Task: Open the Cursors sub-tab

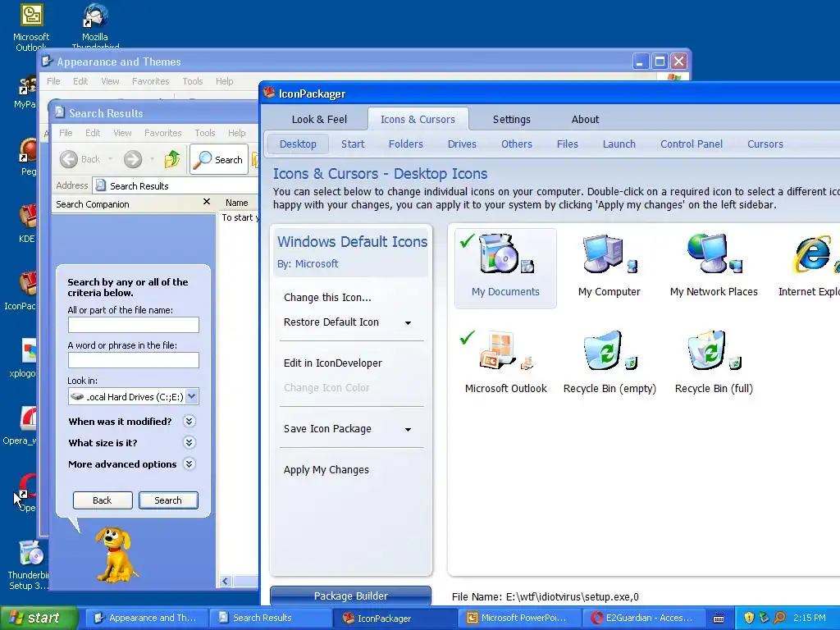Action: click(x=765, y=144)
